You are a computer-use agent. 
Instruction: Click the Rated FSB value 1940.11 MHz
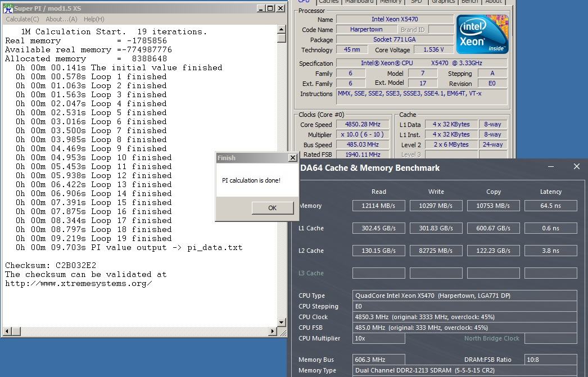pyautogui.click(x=363, y=155)
